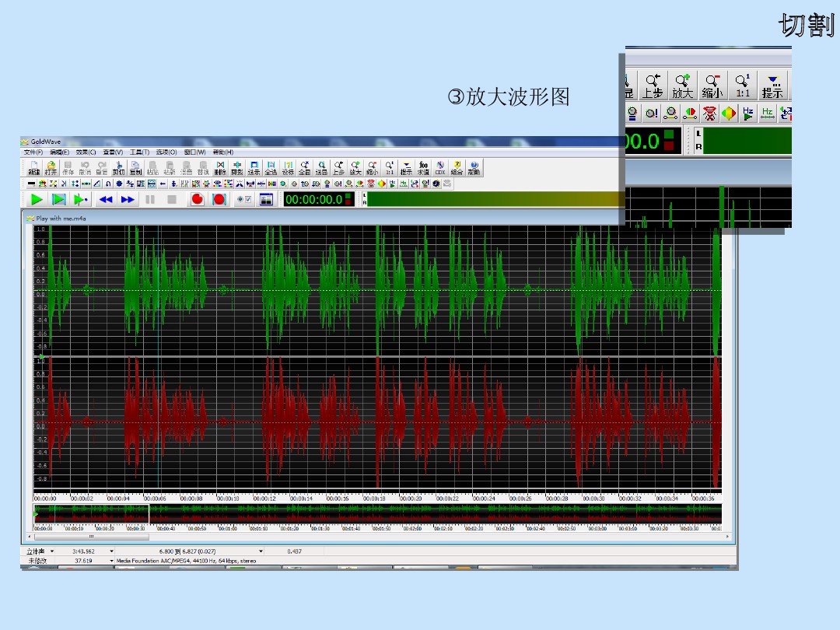
Task: Click the 新建 (New) toolbar icon
Action: 34,168
